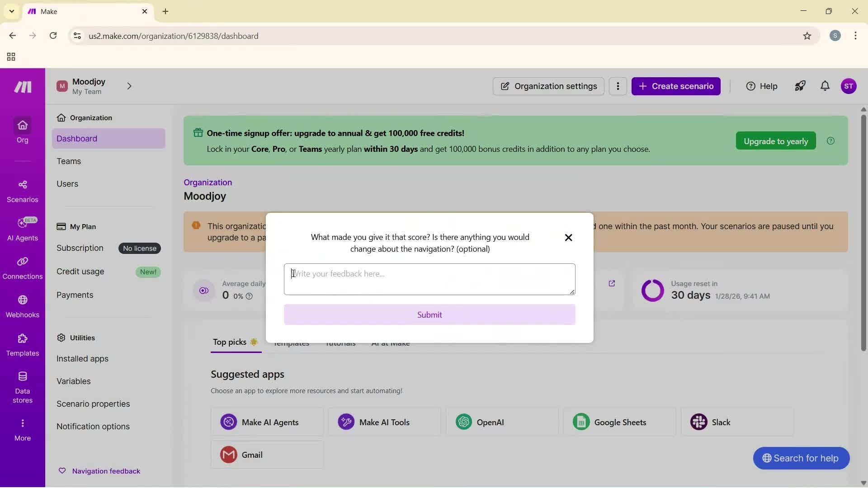Screen dimensions: 868x488
Task: Click the Make logo
Action: tap(22, 86)
